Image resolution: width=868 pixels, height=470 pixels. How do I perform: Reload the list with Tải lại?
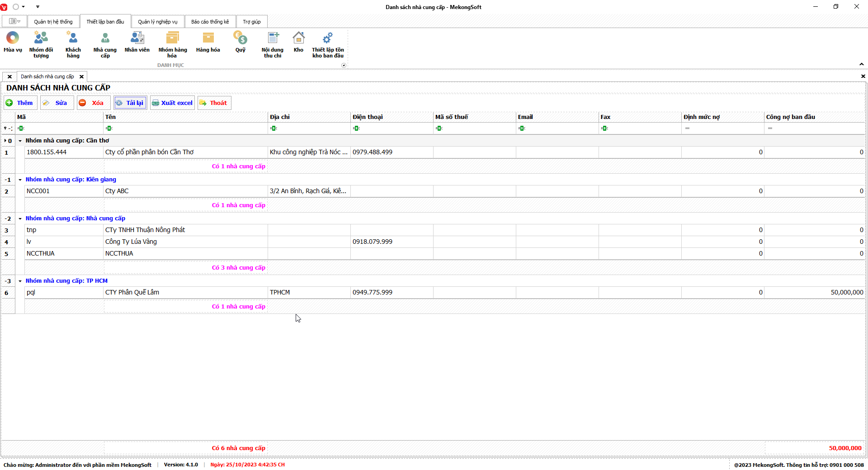(130, 103)
